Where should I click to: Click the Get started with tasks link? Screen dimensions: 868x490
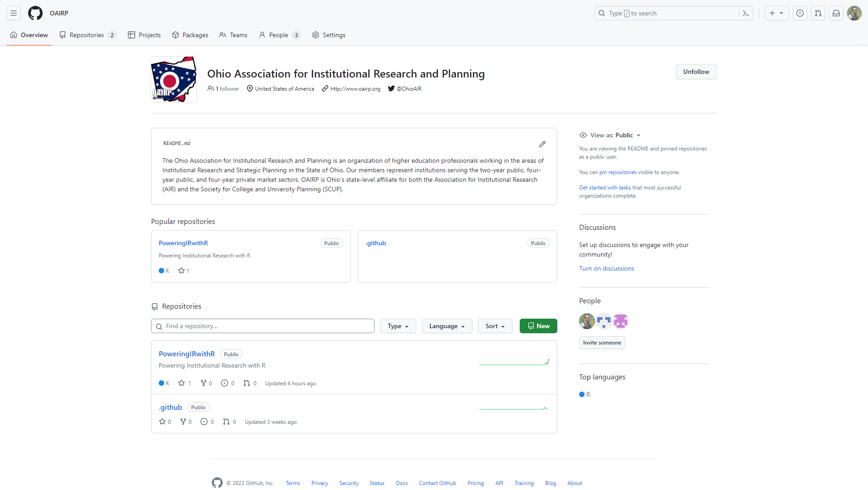(x=605, y=188)
